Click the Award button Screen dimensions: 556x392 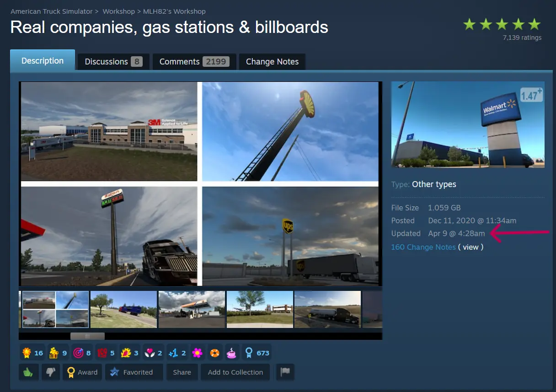82,372
